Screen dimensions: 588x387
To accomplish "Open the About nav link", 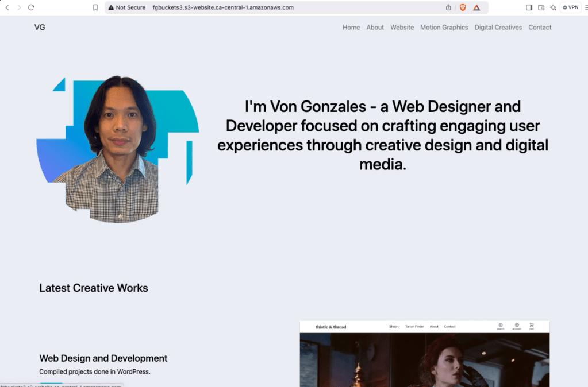I will click(x=375, y=28).
